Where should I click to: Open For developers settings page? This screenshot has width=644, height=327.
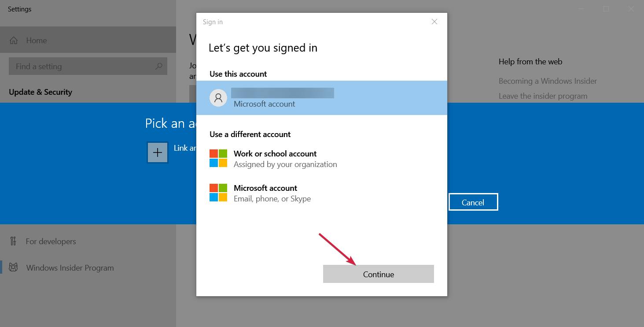pos(88,241)
